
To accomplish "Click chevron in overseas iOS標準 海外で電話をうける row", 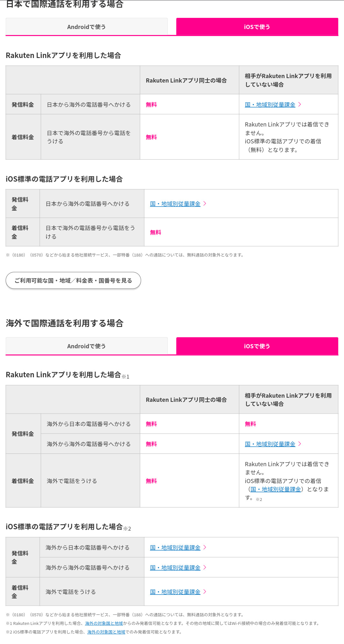I will point(205,592).
